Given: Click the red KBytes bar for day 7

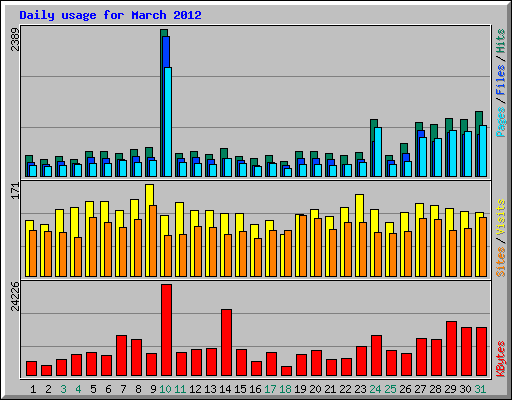Looking at the screenshot, I should click(x=122, y=356).
